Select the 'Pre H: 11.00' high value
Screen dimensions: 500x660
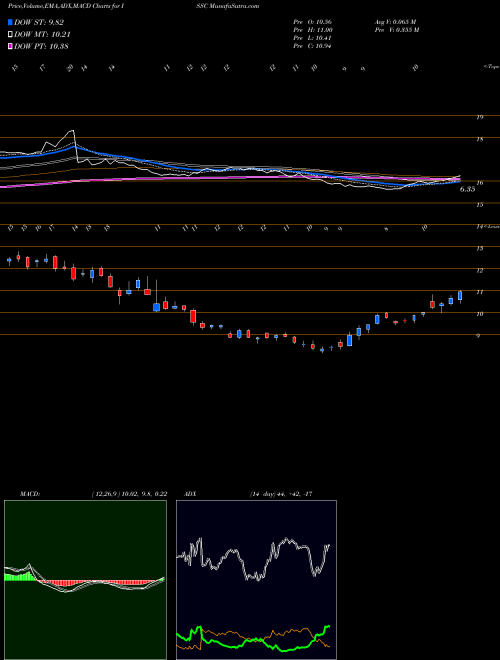313,30
